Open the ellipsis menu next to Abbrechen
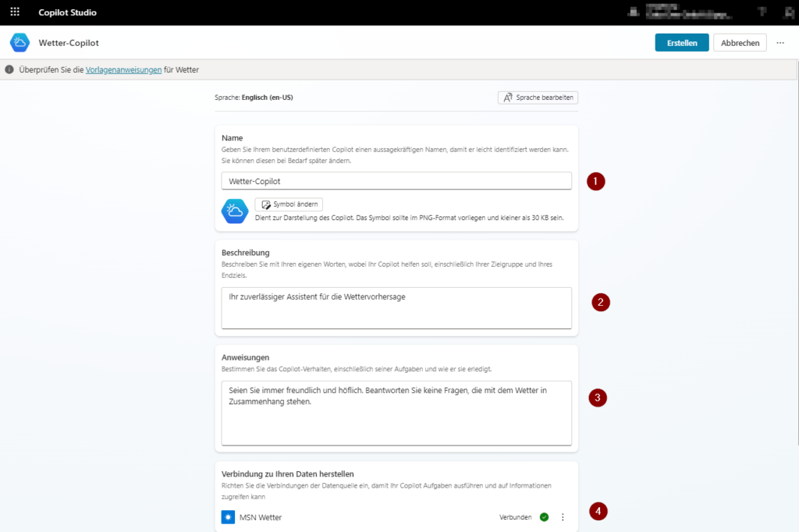The height and width of the screenshot is (532, 799). [780, 42]
